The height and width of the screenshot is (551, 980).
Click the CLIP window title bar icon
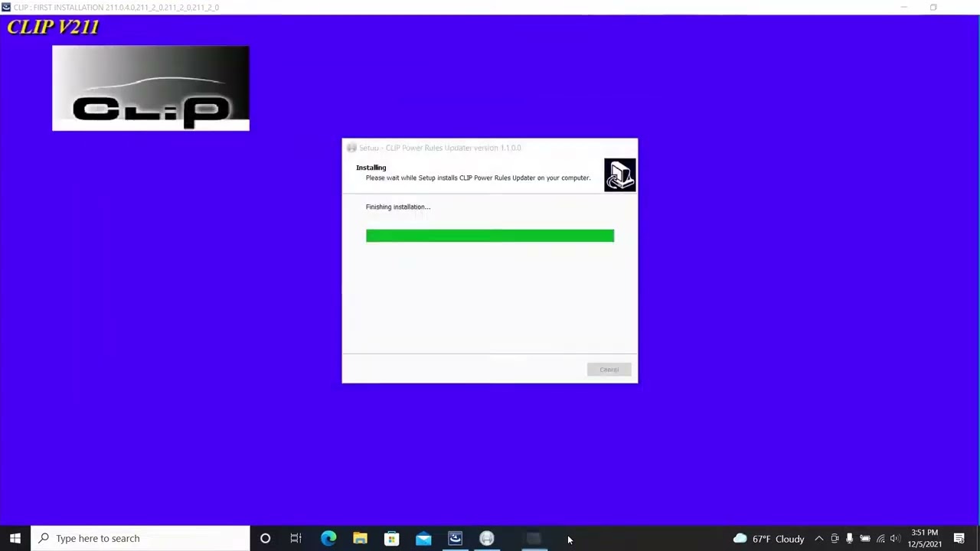(x=6, y=7)
